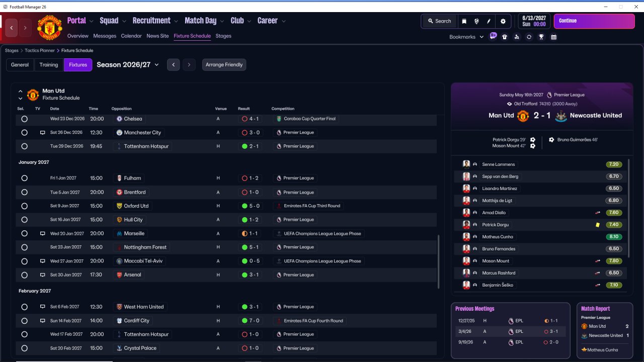Click the TV icon on Marseille fixture row
This screenshot has width=644, height=362.
point(43,234)
